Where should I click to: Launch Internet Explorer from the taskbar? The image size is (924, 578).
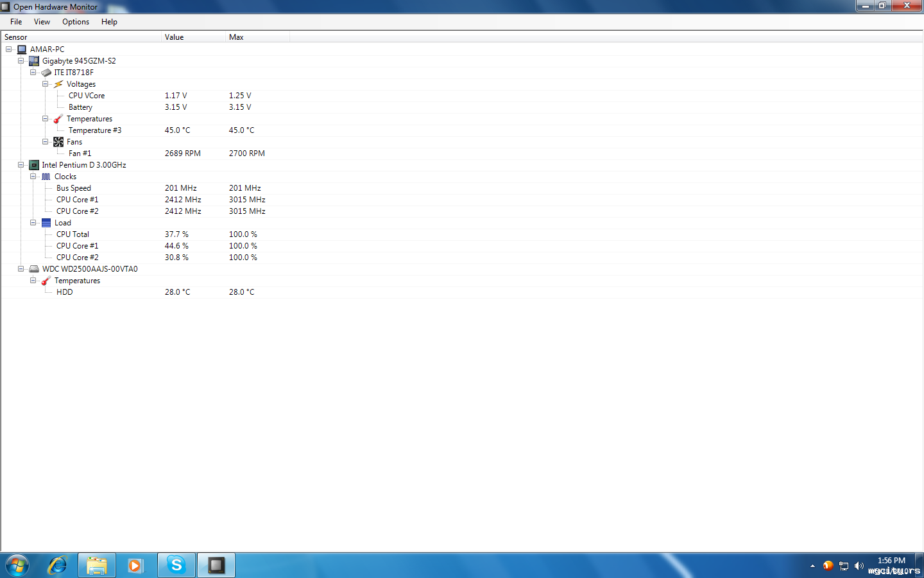coord(57,565)
